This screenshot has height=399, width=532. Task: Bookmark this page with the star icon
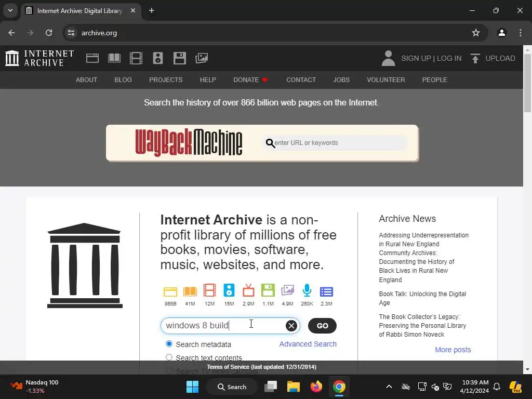tap(476, 33)
